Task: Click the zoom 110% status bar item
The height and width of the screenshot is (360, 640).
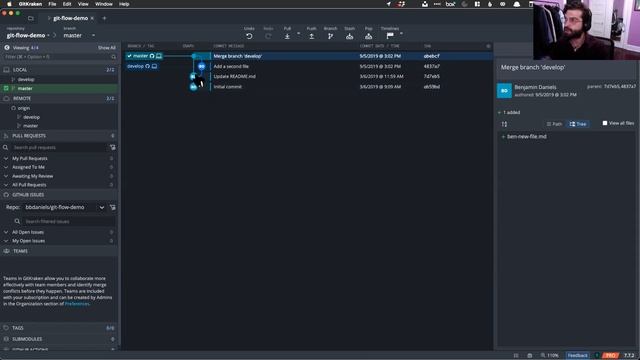Action: point(549,356)
